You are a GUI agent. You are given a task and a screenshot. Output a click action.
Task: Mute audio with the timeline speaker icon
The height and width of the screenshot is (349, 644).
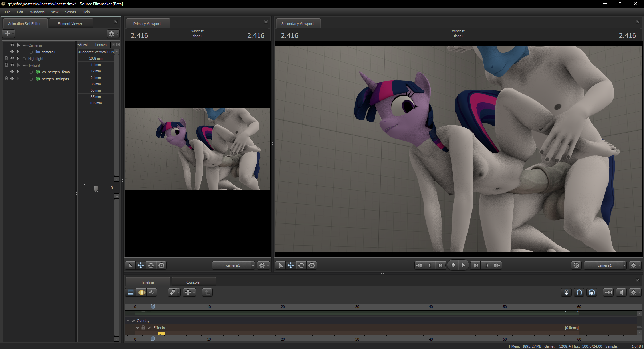point(621,292)
